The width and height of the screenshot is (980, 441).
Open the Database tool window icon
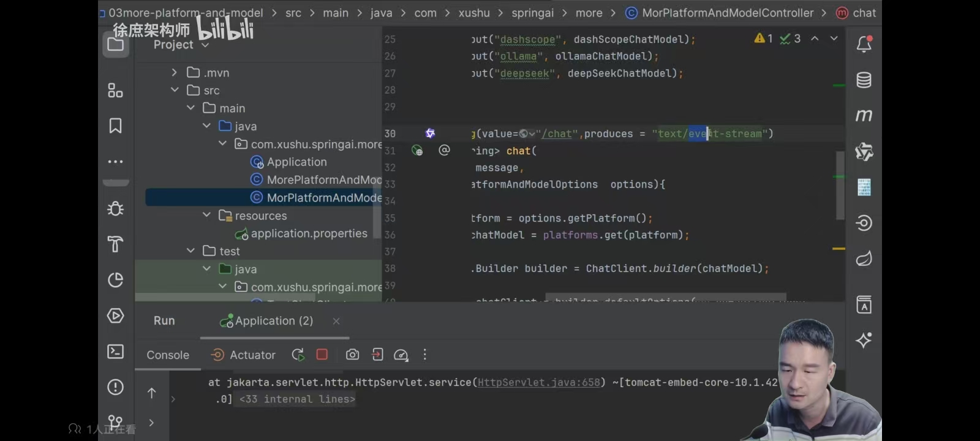pos(864,80)
